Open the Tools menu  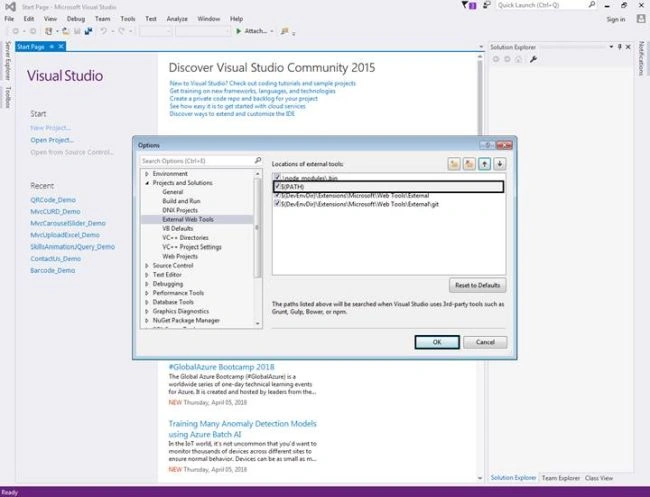click(x=128, y=19)
